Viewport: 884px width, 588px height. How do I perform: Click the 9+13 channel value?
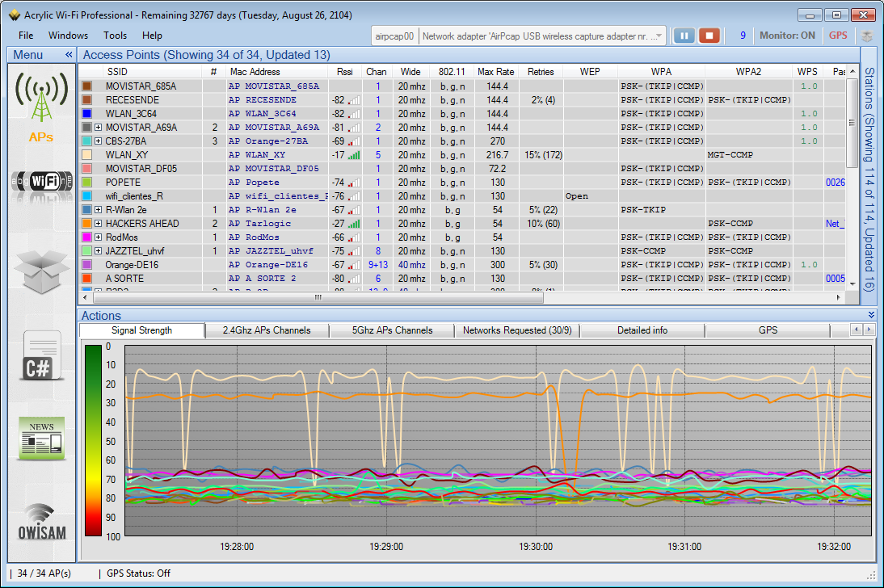point(377,265)
